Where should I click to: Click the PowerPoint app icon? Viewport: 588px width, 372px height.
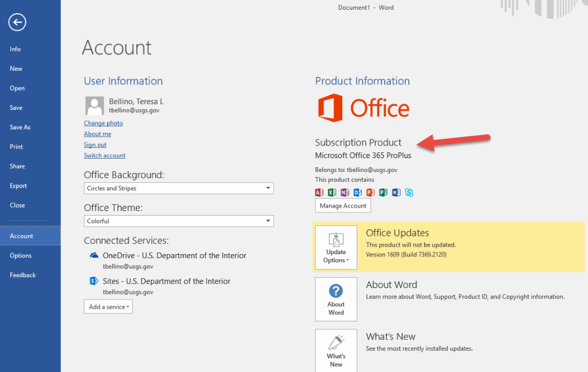(371, 193)
